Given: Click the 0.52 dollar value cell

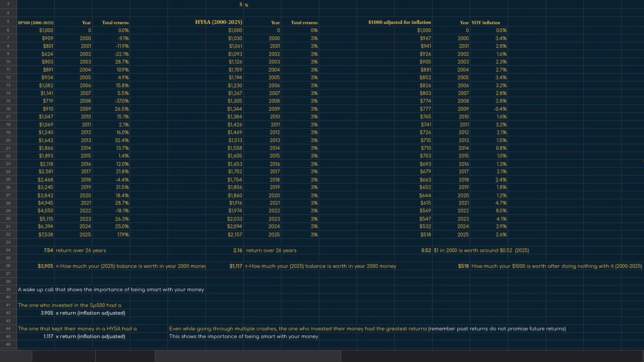Looking at the screenshot, I should pyautogui.click(x=413, y=250).
